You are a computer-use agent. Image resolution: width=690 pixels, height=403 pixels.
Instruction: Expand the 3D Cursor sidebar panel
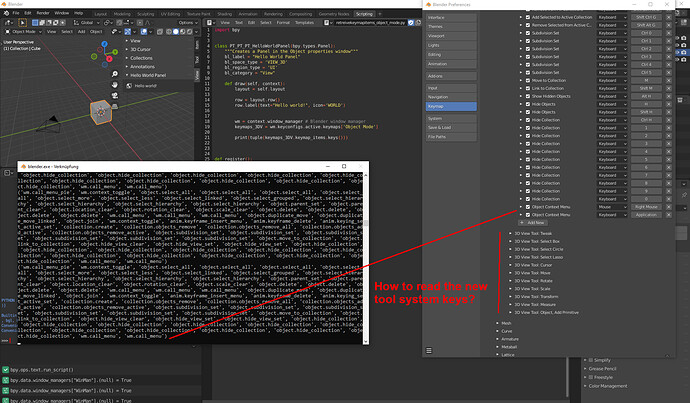[140, 49]
